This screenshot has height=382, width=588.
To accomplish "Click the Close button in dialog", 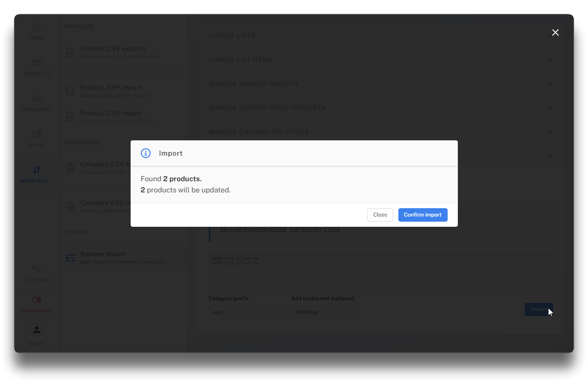I will click(x=380, y=215).
